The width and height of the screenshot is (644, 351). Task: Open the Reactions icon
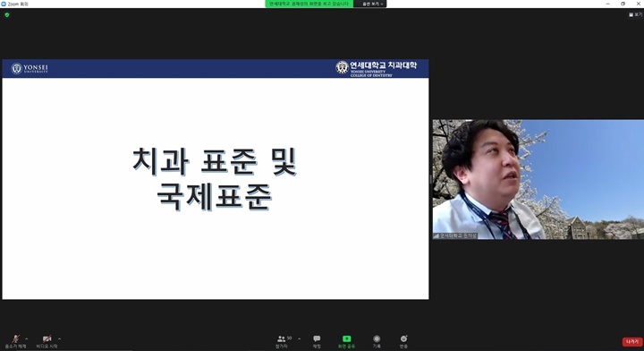click(403, 341)
